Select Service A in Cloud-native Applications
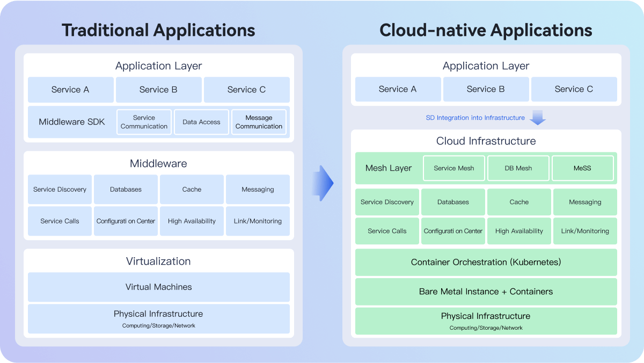 click(x=398, y=89)
